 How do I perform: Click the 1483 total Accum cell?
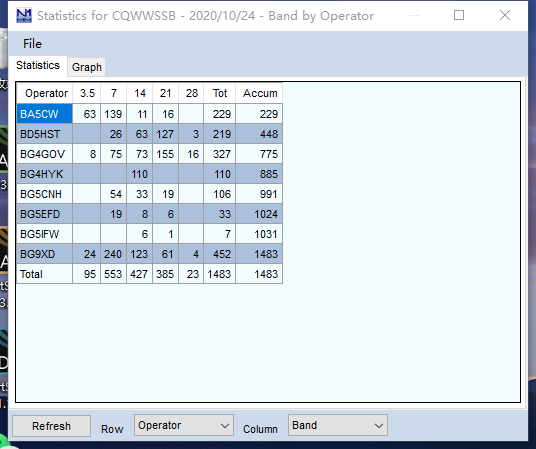(259, 274)
